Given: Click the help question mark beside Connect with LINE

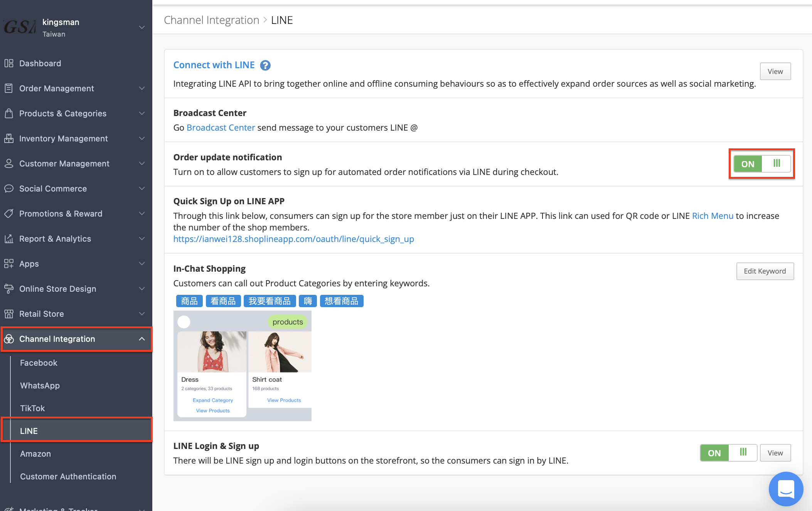Looking at the screenshot, I should tap(265, 66).
